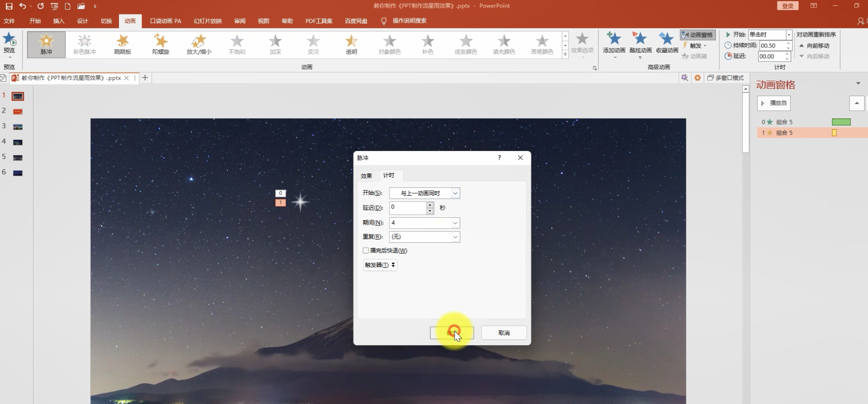Select the 对象颜色 object color effect

tap(389, 44)
